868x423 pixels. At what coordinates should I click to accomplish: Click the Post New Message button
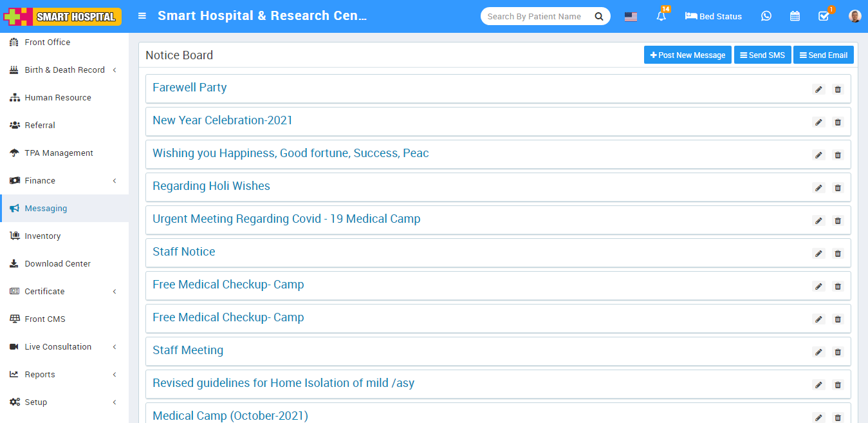coord(687,55)
